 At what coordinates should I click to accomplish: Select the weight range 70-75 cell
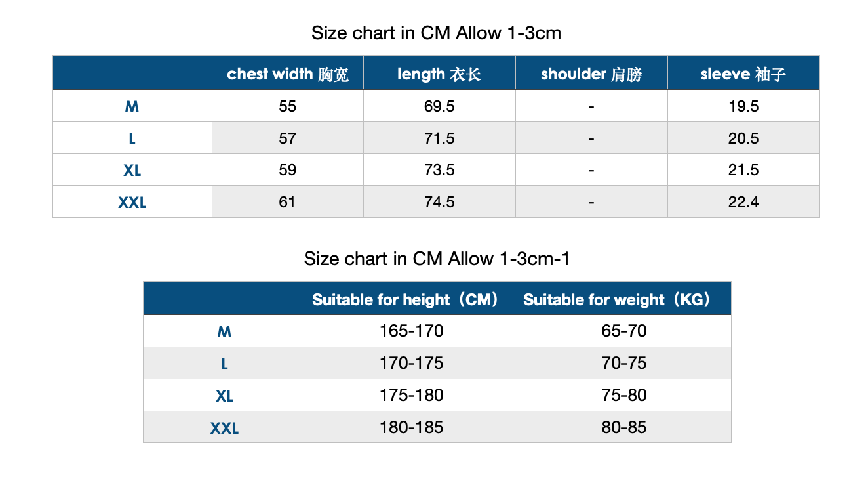(x=624, y=363)
